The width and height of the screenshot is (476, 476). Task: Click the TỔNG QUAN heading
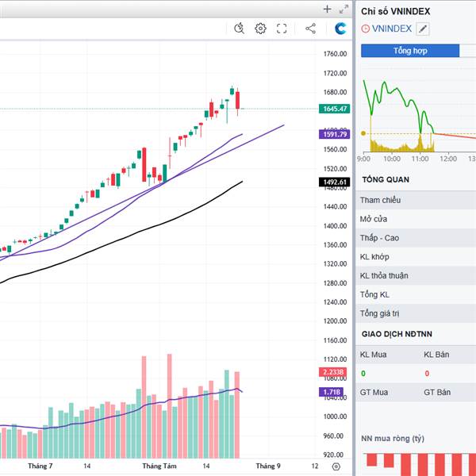(386, 180)
